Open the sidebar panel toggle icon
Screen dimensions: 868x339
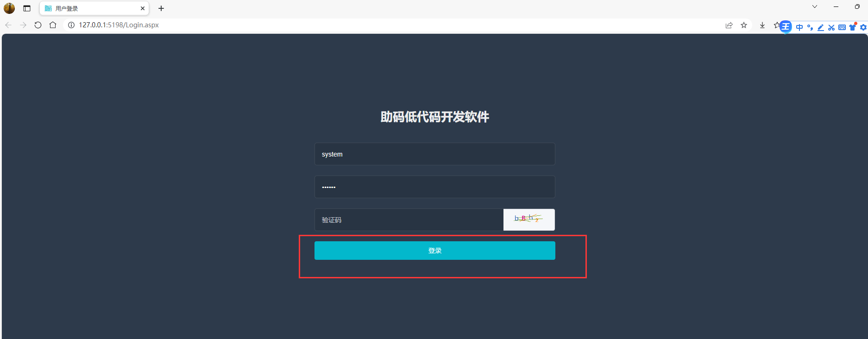point(27,8)
